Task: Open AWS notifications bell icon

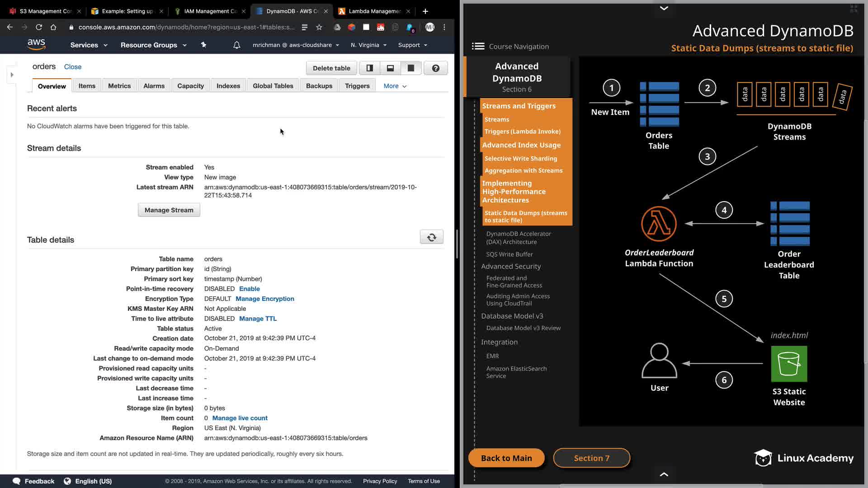Action: click(236, 45)
